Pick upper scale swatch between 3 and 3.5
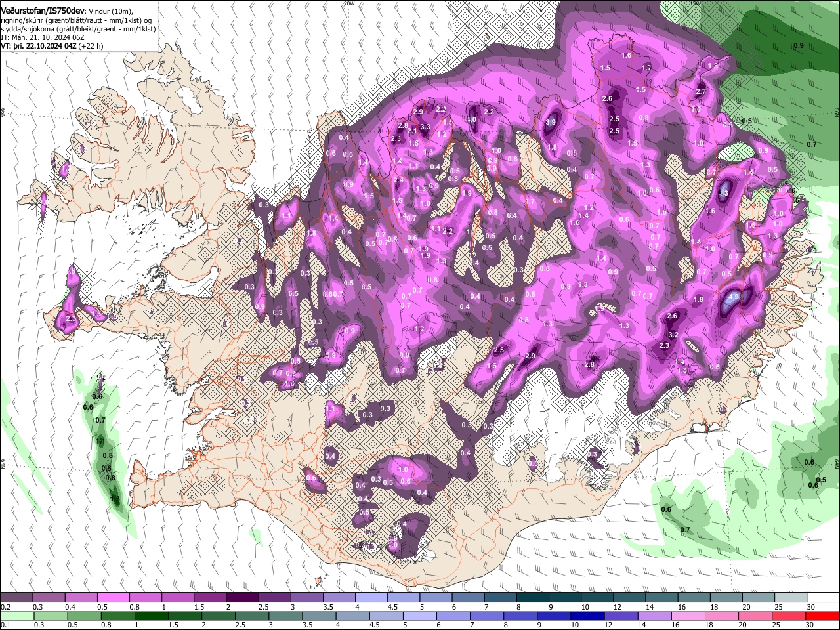840x630 pixels. pyautogui.click(x=306, y=598)
